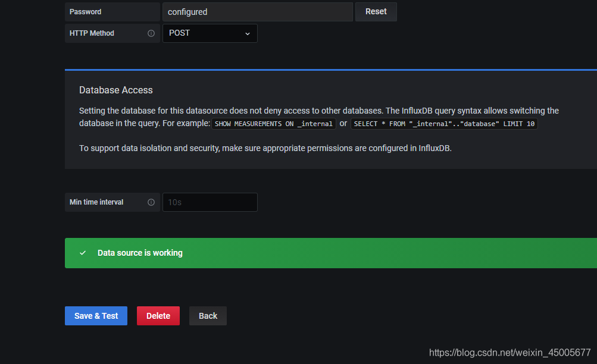
Task: Click the Save & Test button
Action: pos(96,316)
